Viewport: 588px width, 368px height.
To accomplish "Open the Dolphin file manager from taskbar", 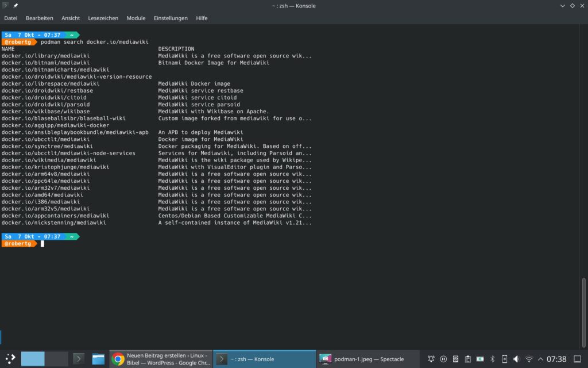I will pos(98,359).
